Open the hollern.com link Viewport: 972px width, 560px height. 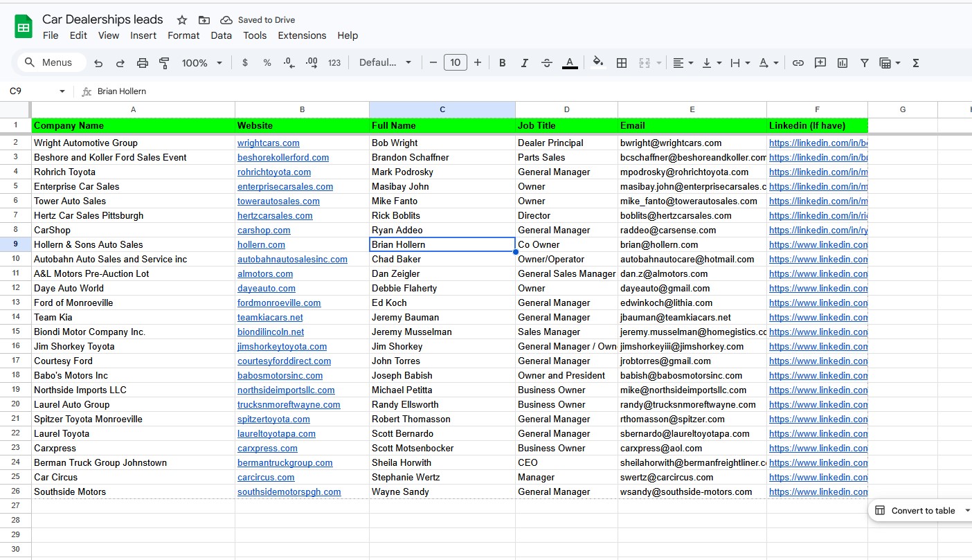(261, 245)
